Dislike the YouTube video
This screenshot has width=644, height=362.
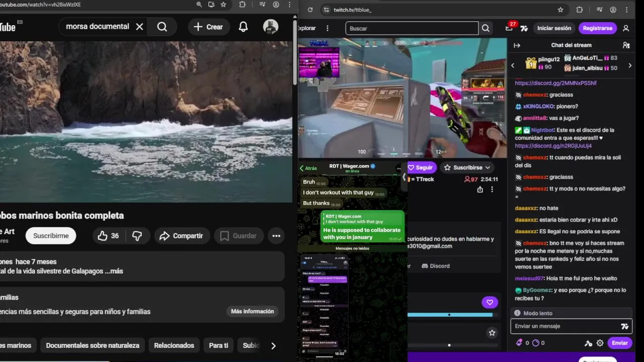[137, 236]
